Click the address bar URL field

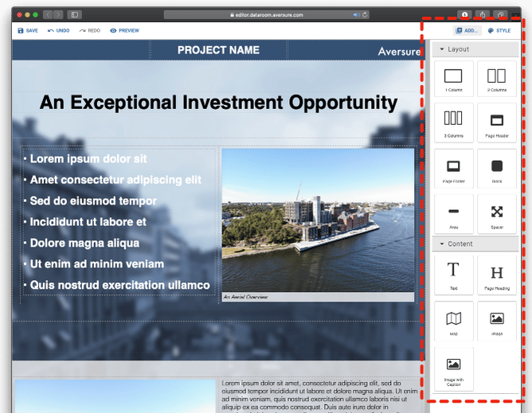(x=266, y=15)
